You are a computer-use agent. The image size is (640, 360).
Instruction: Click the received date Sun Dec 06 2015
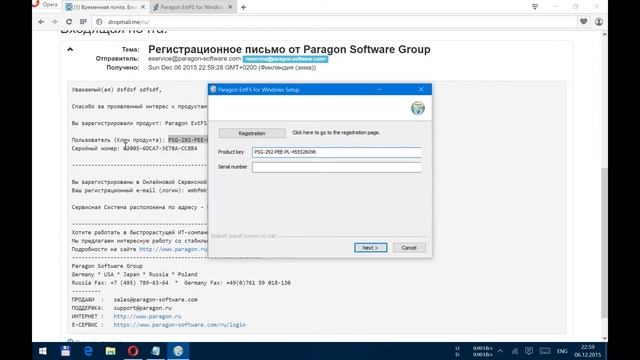coord(232,68)
